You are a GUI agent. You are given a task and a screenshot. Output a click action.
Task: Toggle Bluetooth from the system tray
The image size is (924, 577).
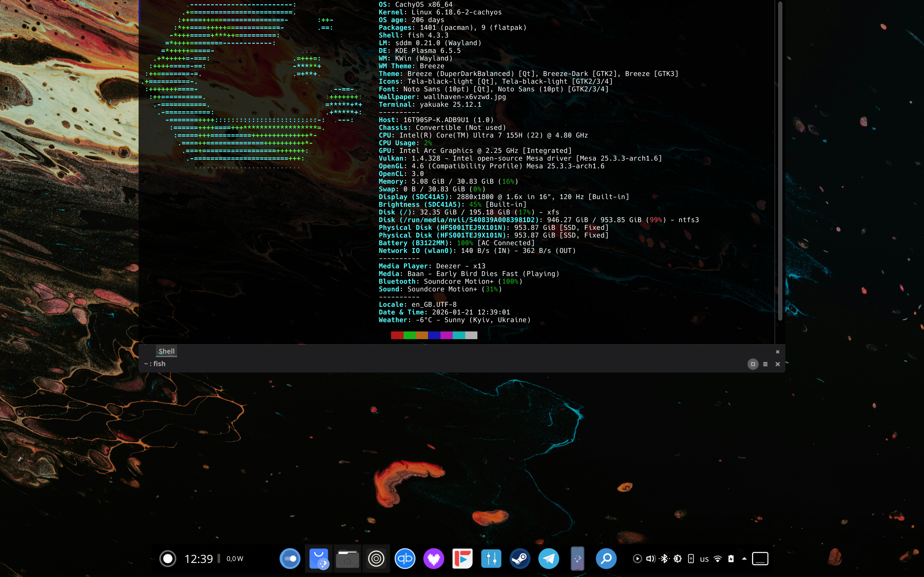pos(664,559)
